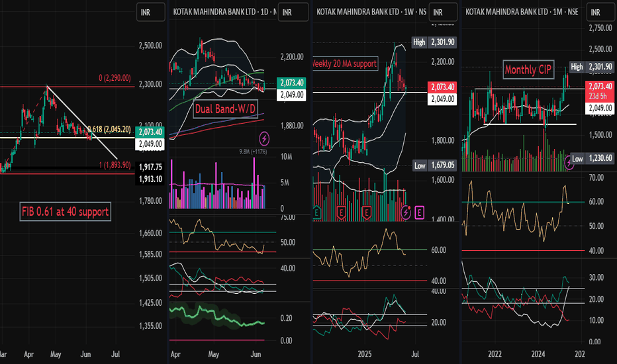
Task: Select the 'Weekly 20 MA support' annotation
Action: coord(345,64)
